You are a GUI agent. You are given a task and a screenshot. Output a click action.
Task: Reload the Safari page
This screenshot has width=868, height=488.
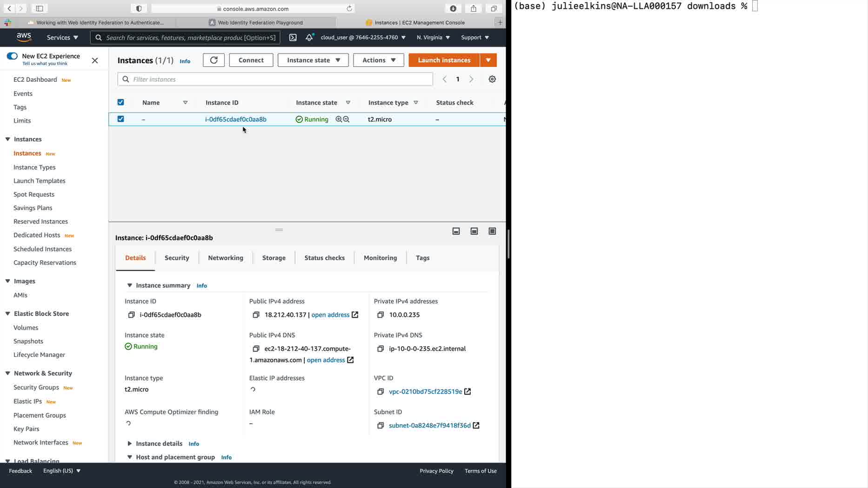pyautogui.click(x=349, y=8)
